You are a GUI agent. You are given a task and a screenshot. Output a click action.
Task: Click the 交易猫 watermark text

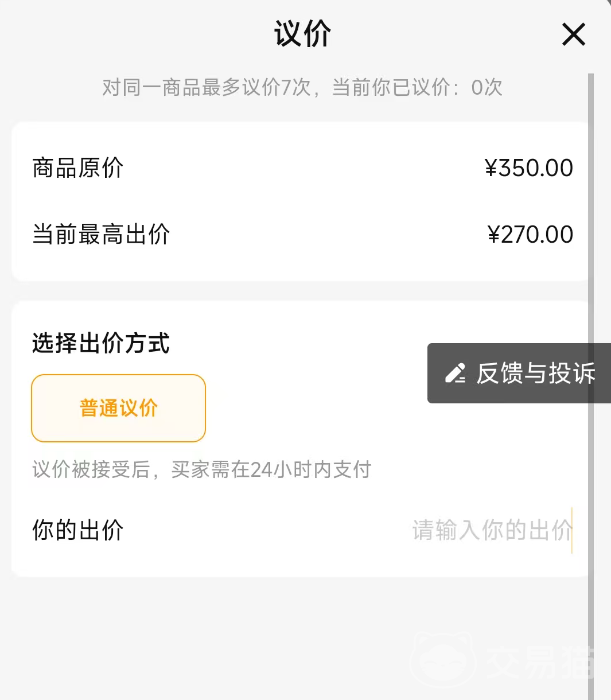tap(538, 662)
